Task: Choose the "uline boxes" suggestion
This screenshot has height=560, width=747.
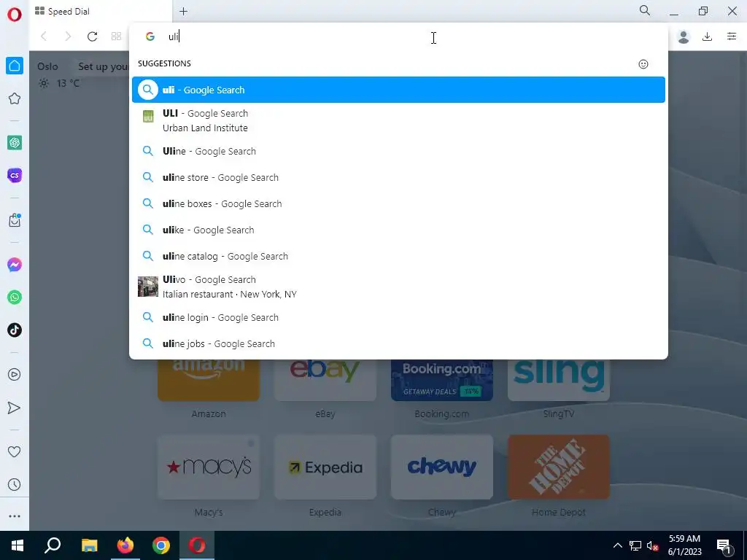Action: 398,203
